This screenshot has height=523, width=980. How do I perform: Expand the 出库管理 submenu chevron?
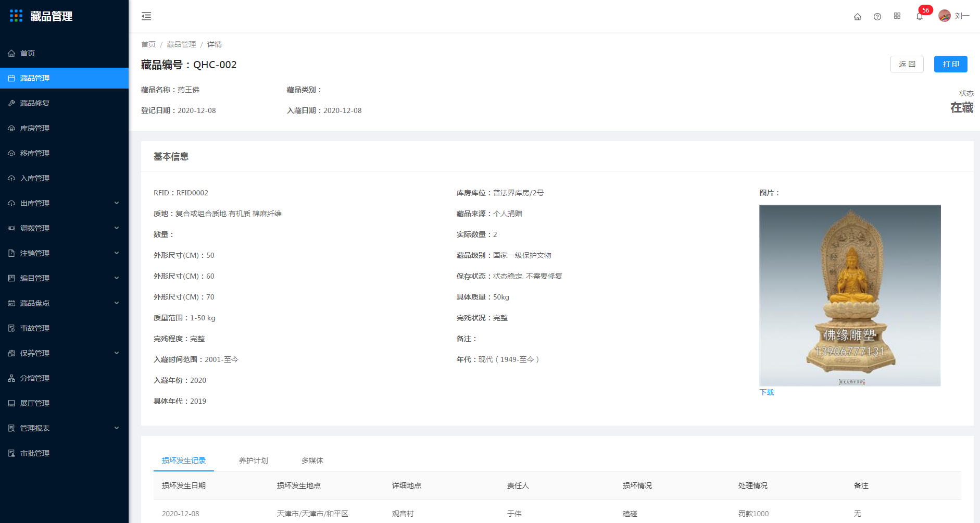pyautogui.click(x=117, y=203)
